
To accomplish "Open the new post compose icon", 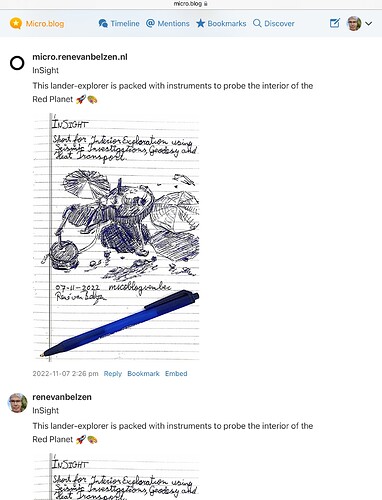I will click(335, 23).
